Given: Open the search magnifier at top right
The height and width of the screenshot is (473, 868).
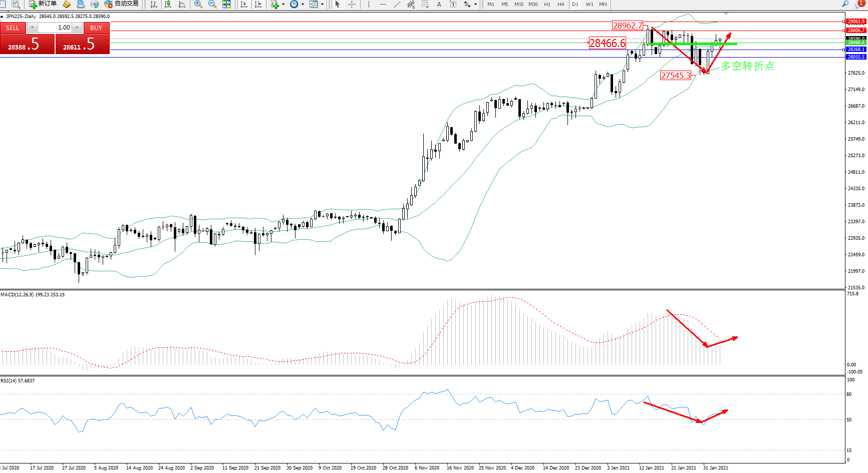Looking at the screenshot, I should tap(845, 4).
